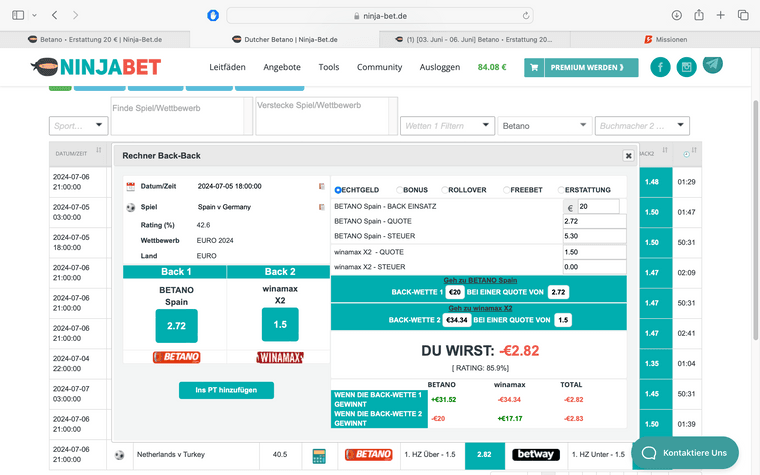Click the Back Einsatz stake field
This screenshot has width=760, height=475.
[598, 206]
